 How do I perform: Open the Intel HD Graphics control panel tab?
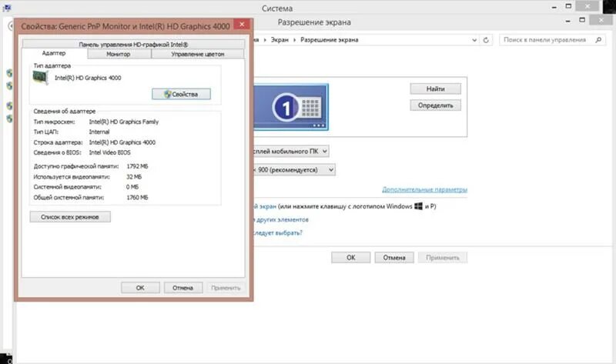(133, 44)
